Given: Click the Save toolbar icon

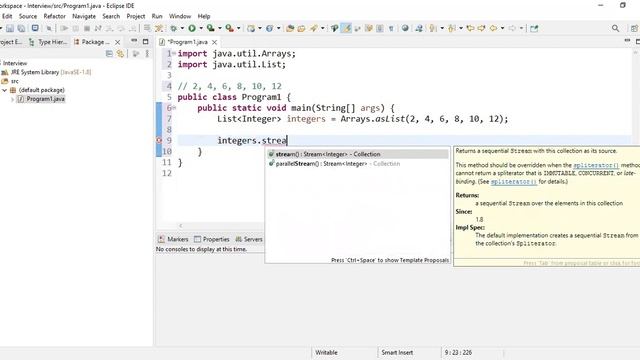Looking at the screenshot, I should tap(10, 28).
